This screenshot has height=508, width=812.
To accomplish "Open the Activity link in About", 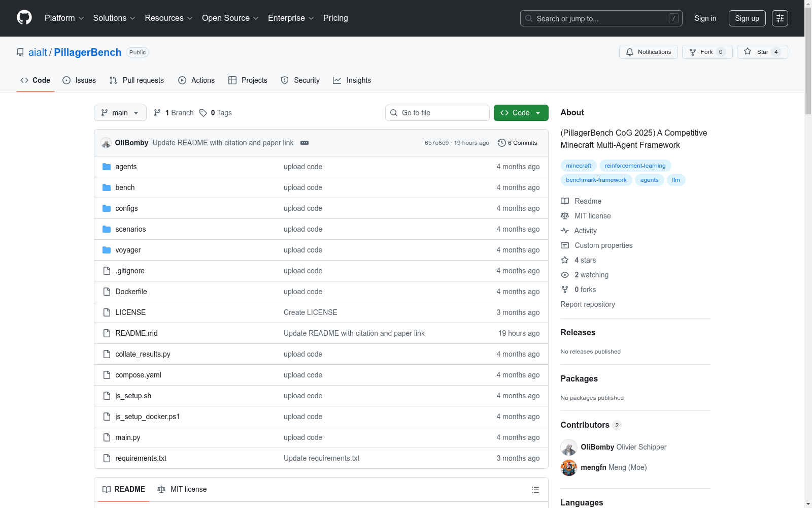I will point(579,231).
